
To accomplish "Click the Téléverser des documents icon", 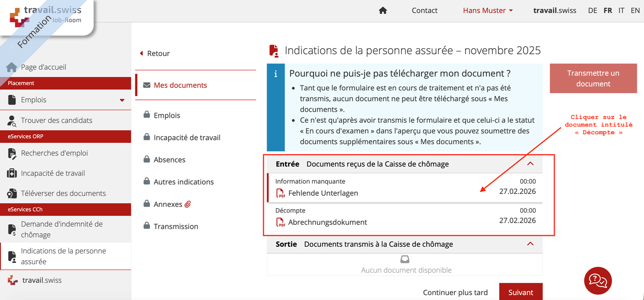I will (x=12, y=193).
